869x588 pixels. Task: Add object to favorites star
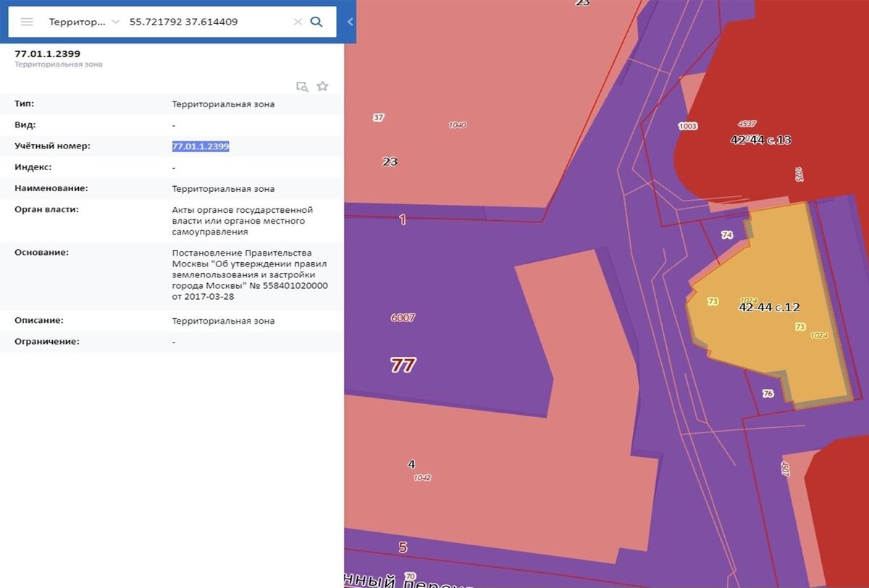pos(322,86)
